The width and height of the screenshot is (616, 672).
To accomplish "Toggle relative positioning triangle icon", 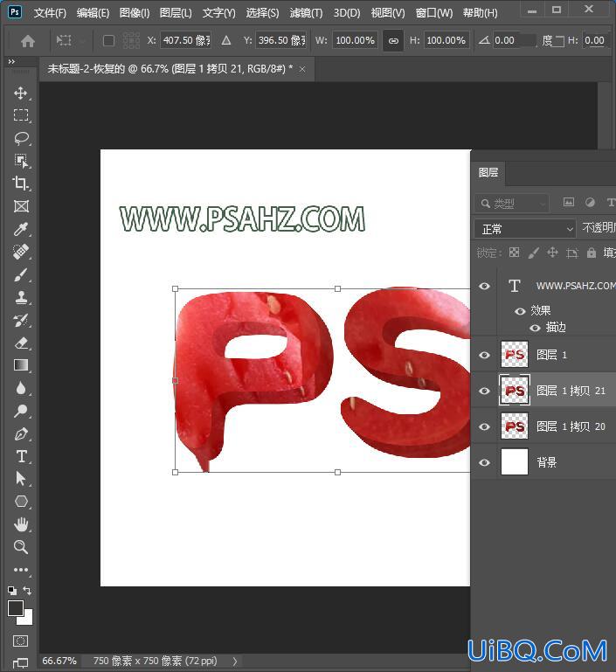I will pyautogui.click(x=226, y=41).
